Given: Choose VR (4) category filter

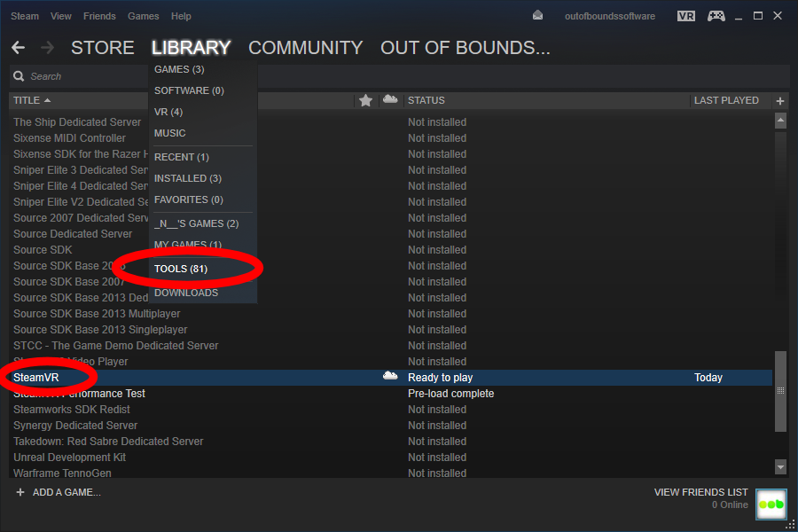Looking at the screenshot, I should pyautogui.click(x=168, y=112).
